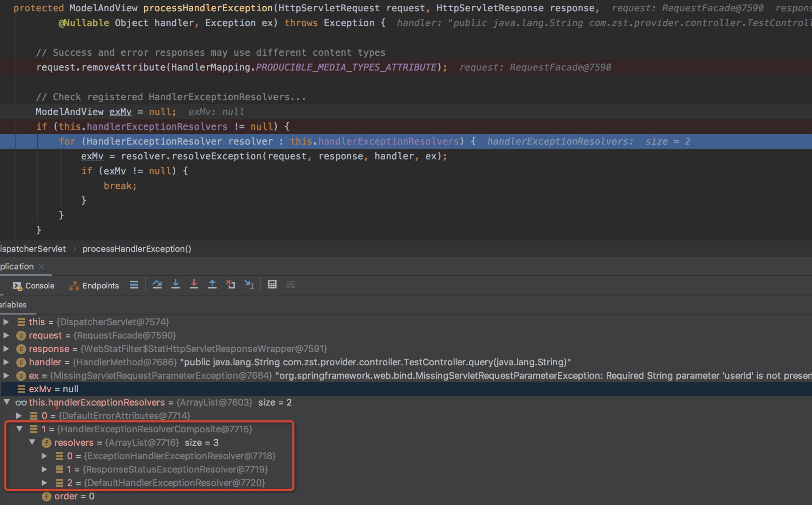This screenshot has height=505, width=812.
Task: Click the Run to Cursor icon
Action: [x=249, y=284]
